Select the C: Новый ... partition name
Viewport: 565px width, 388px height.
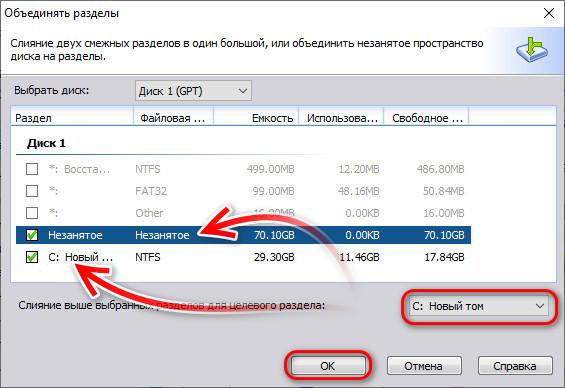pyautogui.click(x=80, y=257)
